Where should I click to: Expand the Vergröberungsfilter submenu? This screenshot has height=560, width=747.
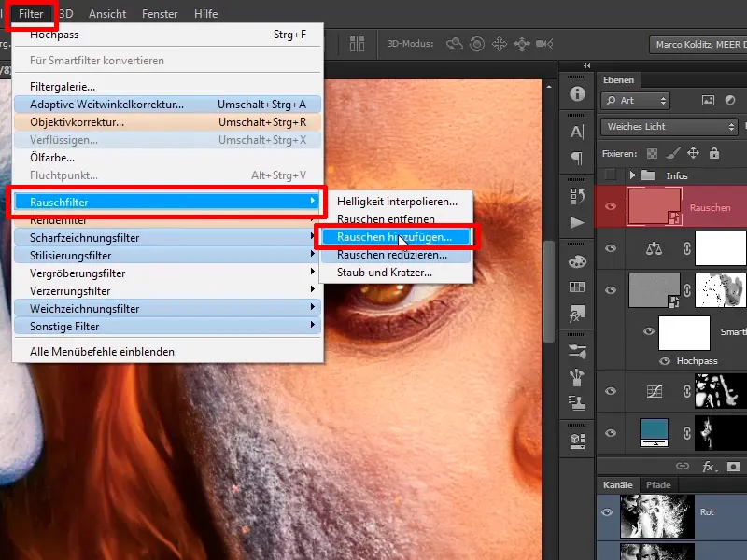pyautogui.click(x=167, y=273)
